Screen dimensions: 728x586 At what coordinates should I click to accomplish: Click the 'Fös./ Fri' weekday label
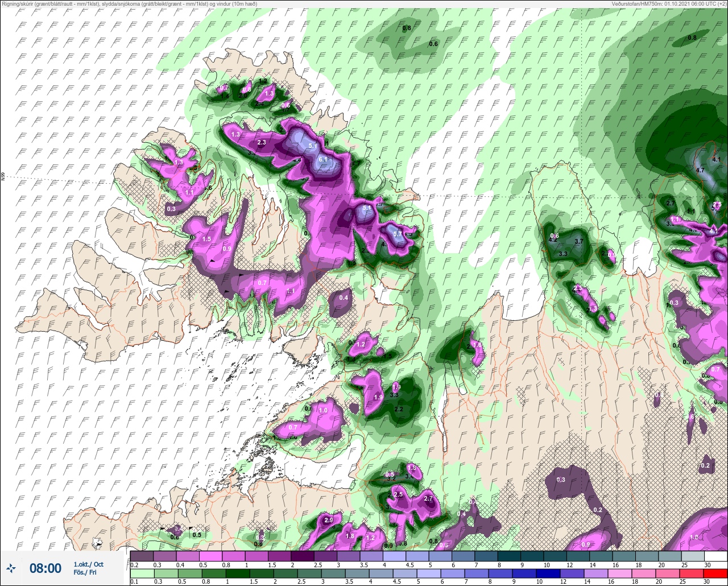[84, 572]
